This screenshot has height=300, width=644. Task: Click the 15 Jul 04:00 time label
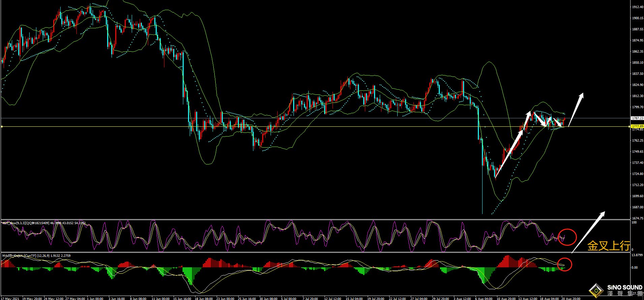[354, 298]
